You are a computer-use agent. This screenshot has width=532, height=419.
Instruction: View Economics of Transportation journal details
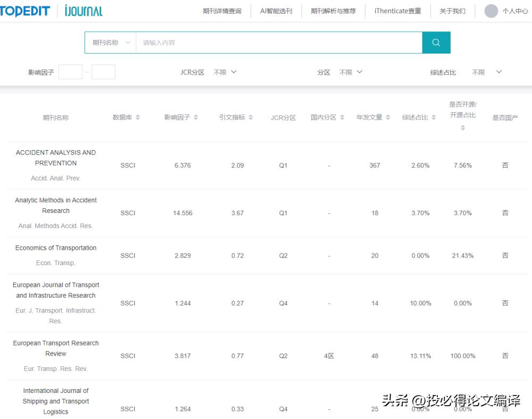[x=55, y=248]
